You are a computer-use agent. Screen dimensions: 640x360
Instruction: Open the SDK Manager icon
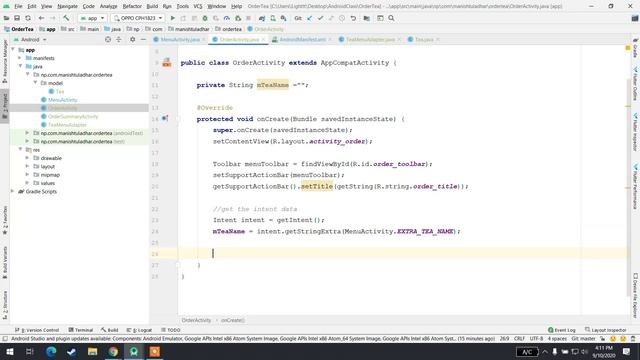[x=283, y=18]
